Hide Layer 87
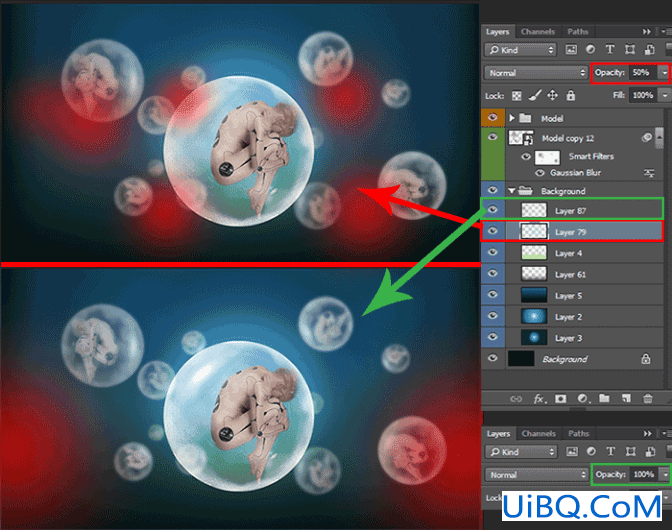Viewport: 672px width, 531px height. [493, 210]
